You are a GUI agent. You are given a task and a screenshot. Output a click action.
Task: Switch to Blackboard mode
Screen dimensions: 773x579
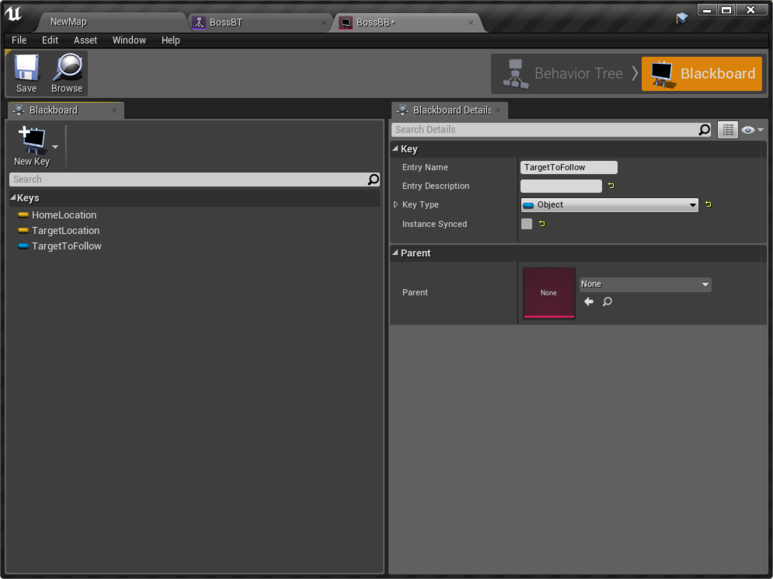pos(702,73)
